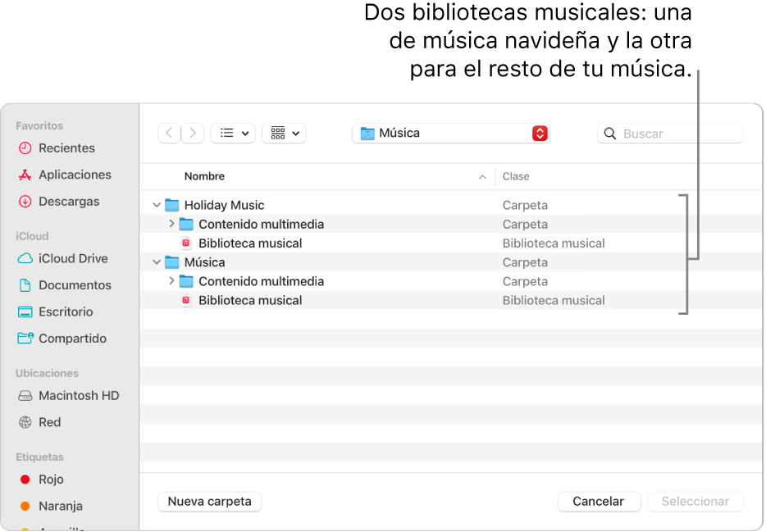The height and width of the screenshot is (532, 766).
Task: Click the Nueva carpeta button
Action: [209, 501]
